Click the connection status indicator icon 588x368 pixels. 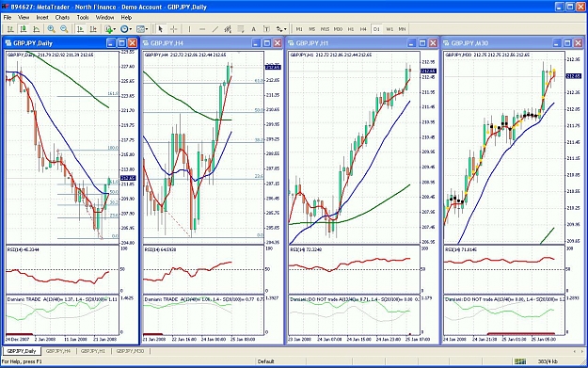(520, 361)
